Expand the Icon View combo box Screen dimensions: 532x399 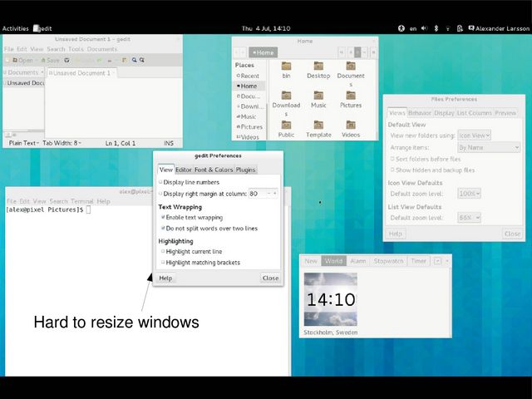pos(474,135)
